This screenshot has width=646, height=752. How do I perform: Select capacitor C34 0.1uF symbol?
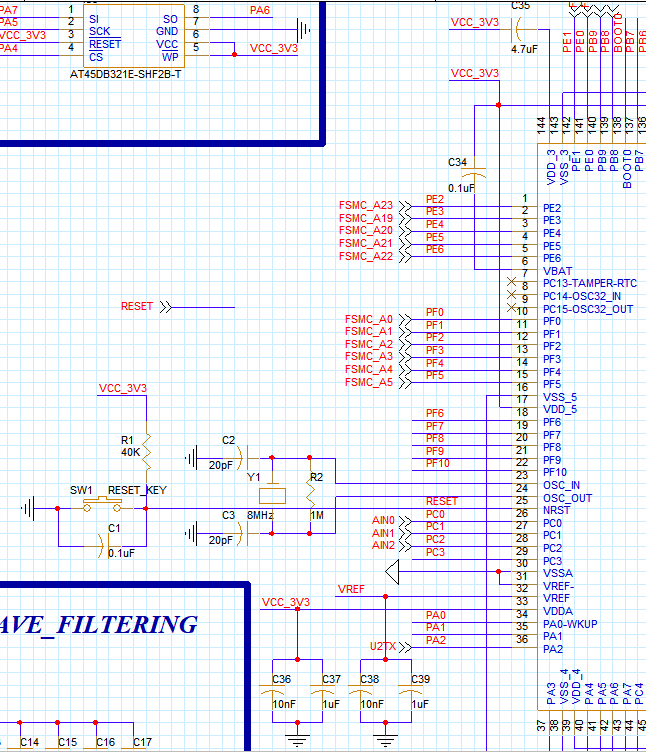point(474,173)
